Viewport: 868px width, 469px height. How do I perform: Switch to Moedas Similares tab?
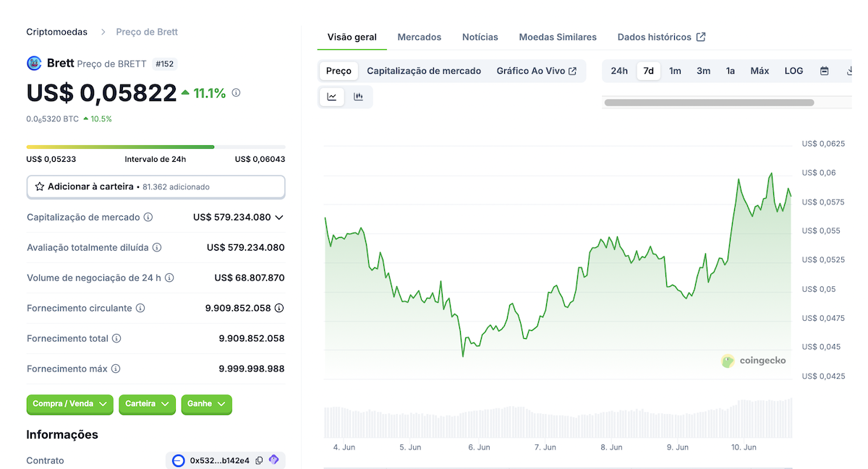(x=558, y=37)
